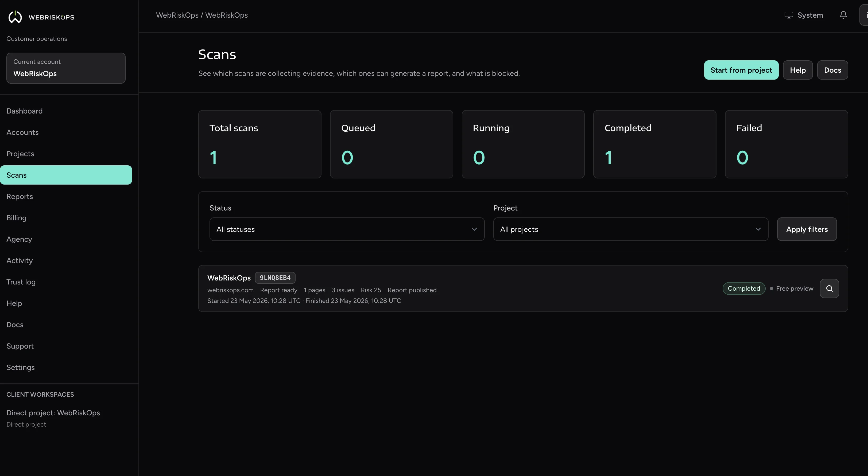Click the Running stats card
This screenshot has width=868, height=476.
coord(523,144)
